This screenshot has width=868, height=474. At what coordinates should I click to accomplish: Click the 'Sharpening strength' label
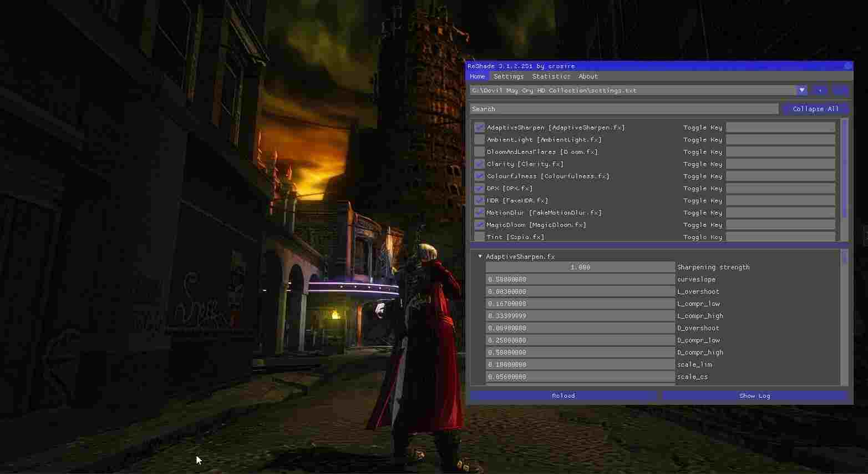[x=713, y=267]
